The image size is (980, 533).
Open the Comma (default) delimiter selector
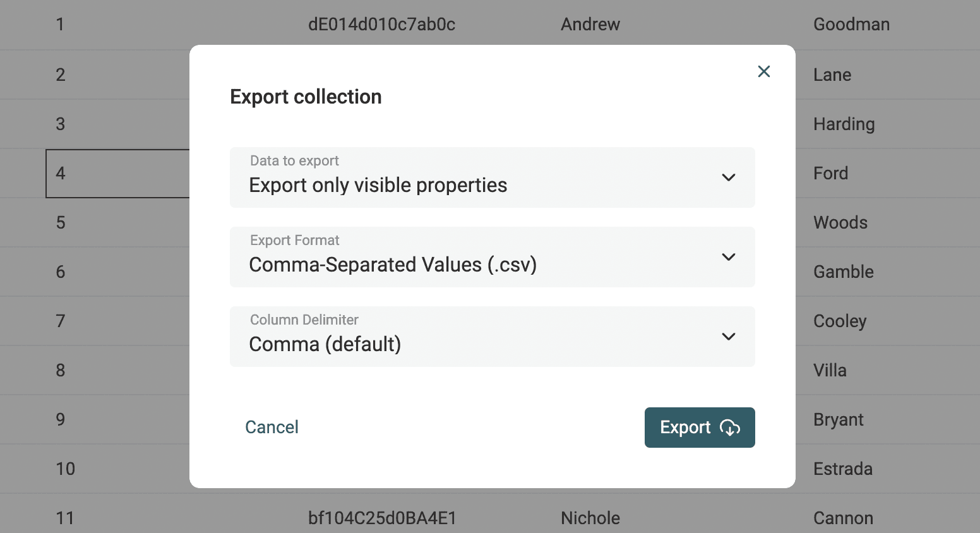click(325, 344)
